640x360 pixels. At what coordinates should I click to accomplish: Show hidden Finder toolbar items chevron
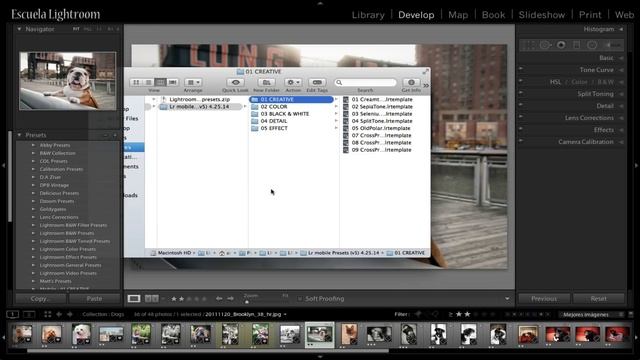[426, 85]
